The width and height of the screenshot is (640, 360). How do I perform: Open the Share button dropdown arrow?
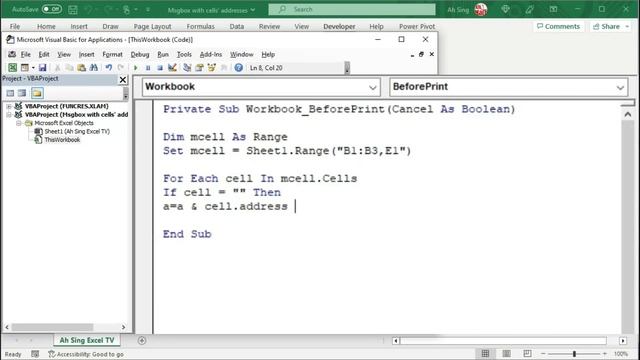pyautogui.click(x=627, y=27)
